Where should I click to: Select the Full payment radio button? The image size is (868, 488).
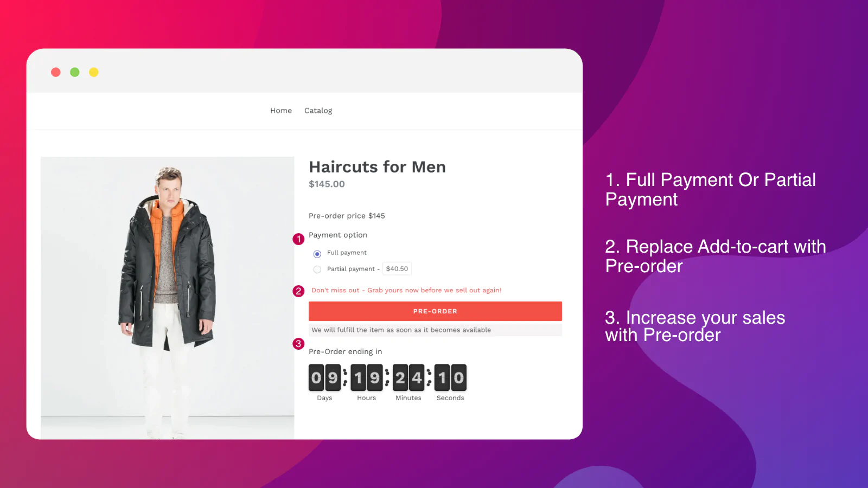317,254
